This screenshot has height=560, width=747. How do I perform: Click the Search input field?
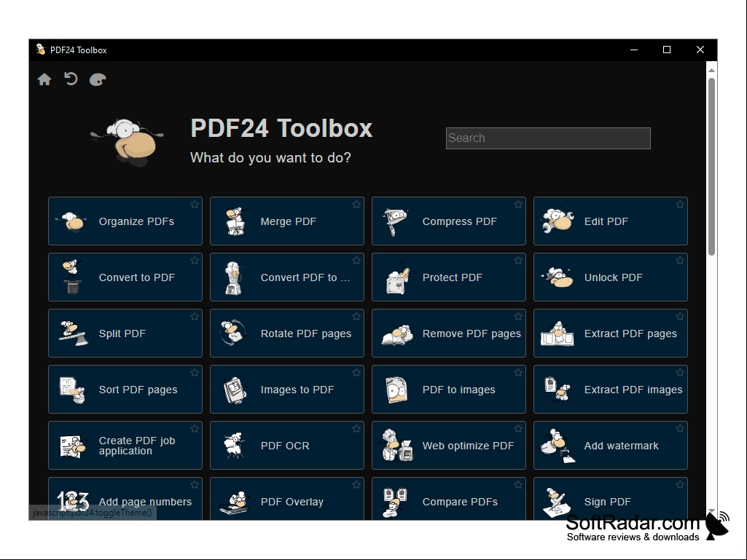(x=548, y=138)
